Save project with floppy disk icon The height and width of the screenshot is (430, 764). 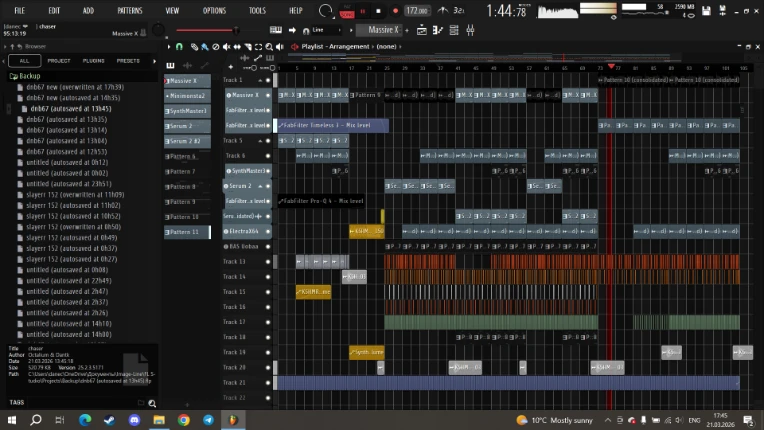tap(706, 11)
